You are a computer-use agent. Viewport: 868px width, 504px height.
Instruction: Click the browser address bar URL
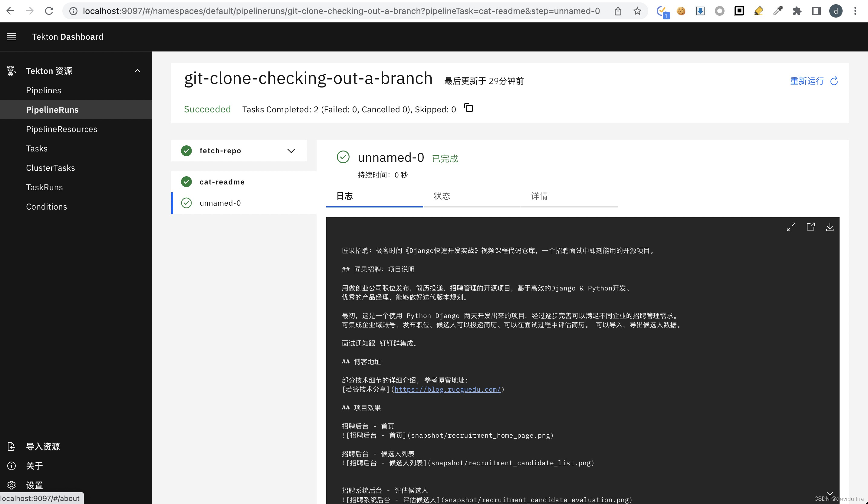pos(341,11)
